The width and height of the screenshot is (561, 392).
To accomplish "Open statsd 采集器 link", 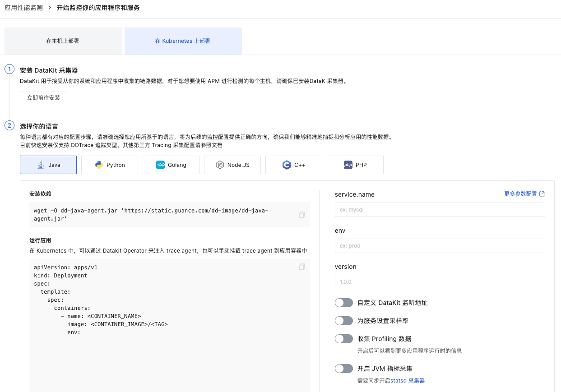I will (x=408, y=381).
